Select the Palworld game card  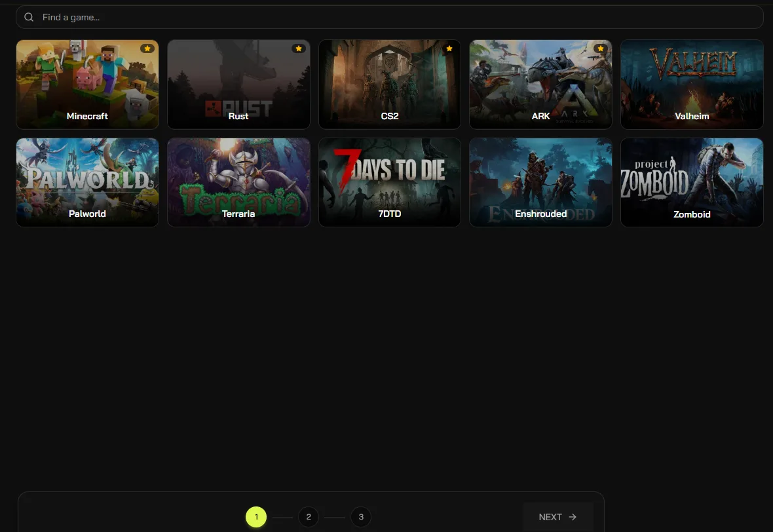click(x=87, y=182)
